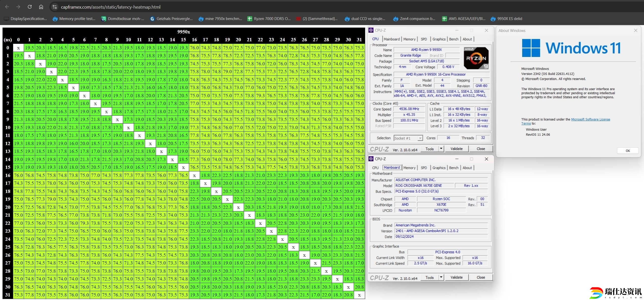Open SPD tab in upper CPU-Z window
The height and width of the screenshot is (300, 644).
coord(424,39)
